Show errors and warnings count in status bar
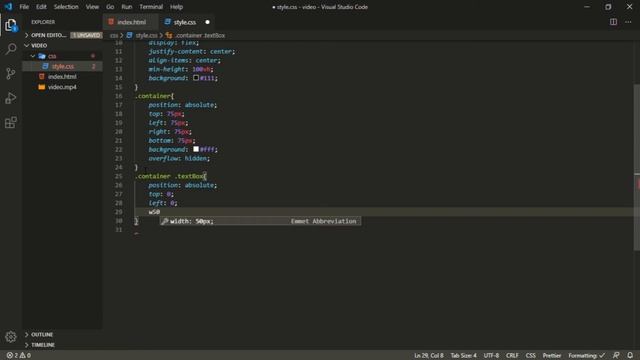 tap(19, 356)
